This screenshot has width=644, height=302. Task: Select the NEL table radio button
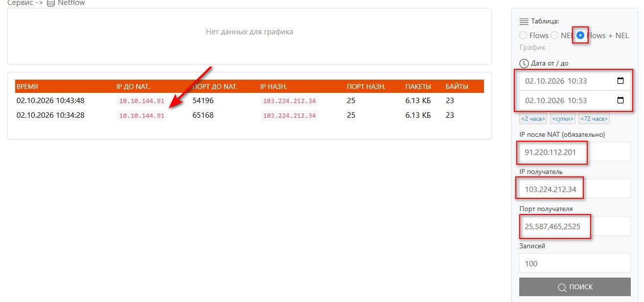tap(554, 35)
